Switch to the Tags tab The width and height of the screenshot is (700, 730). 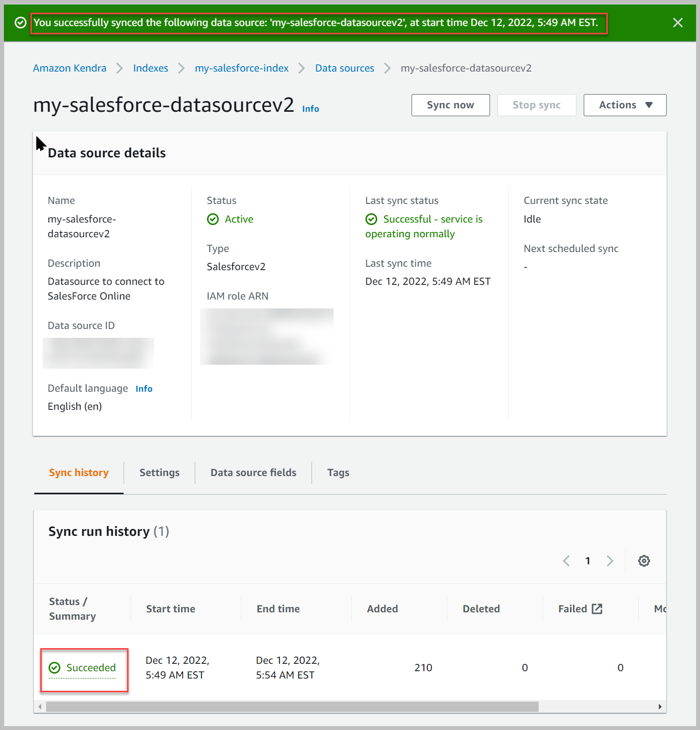[x=338, y=473]
